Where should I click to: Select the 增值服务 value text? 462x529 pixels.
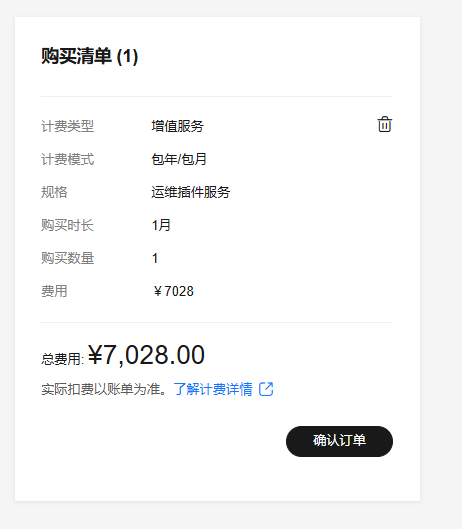(x=178, y=126)
